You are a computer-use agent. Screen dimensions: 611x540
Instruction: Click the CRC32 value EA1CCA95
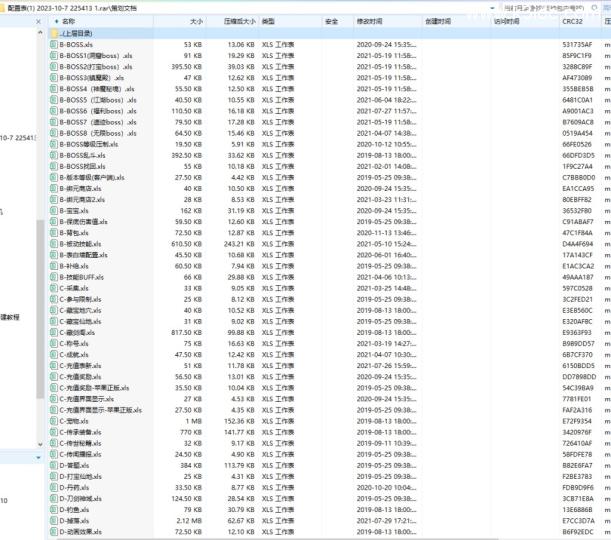tap(578, 189)
